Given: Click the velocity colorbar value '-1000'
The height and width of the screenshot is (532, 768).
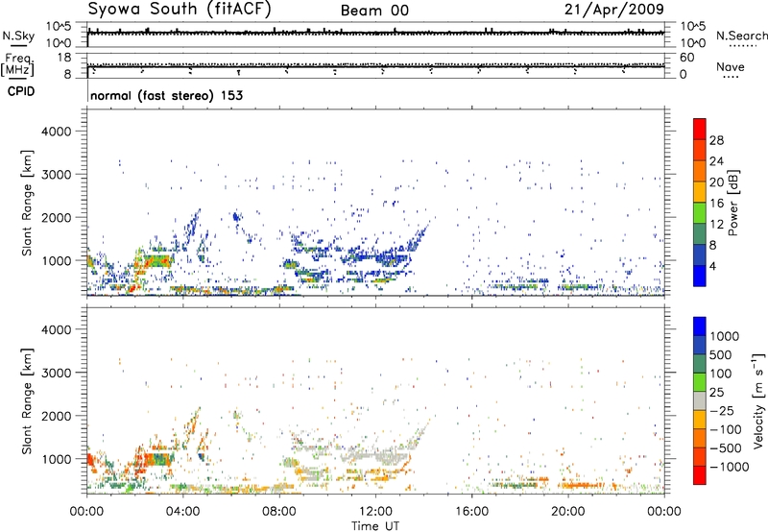Looking at the screenshot, I should tap(730, 467).
